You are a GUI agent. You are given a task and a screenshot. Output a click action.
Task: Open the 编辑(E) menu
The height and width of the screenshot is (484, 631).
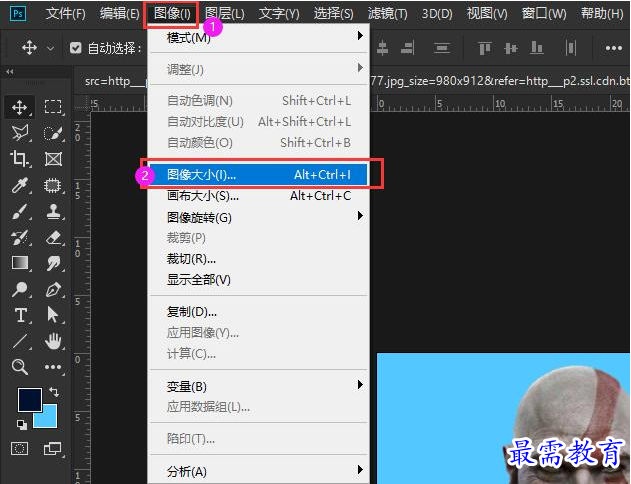coord(119,14)
